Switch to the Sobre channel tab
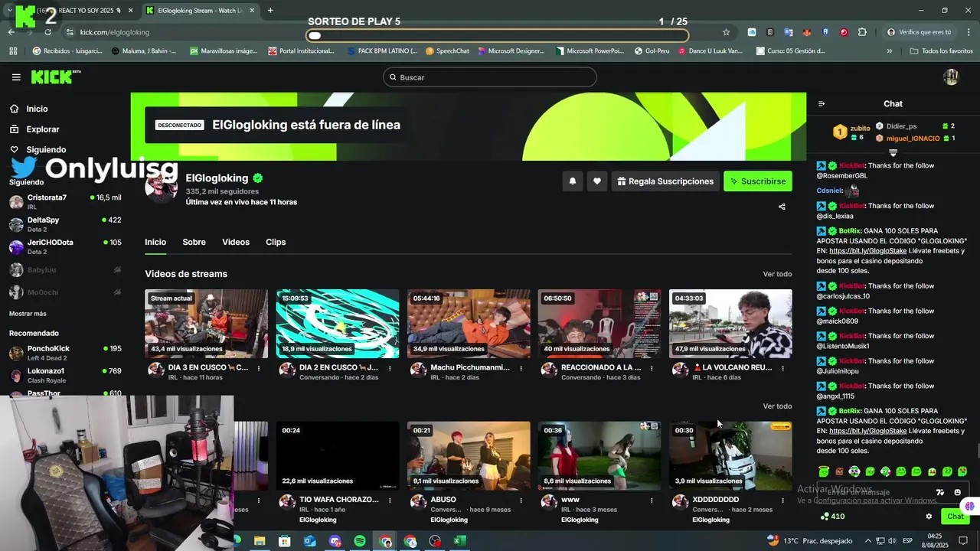The width and height of the screenshot is (980, 551). pos(194,242)
